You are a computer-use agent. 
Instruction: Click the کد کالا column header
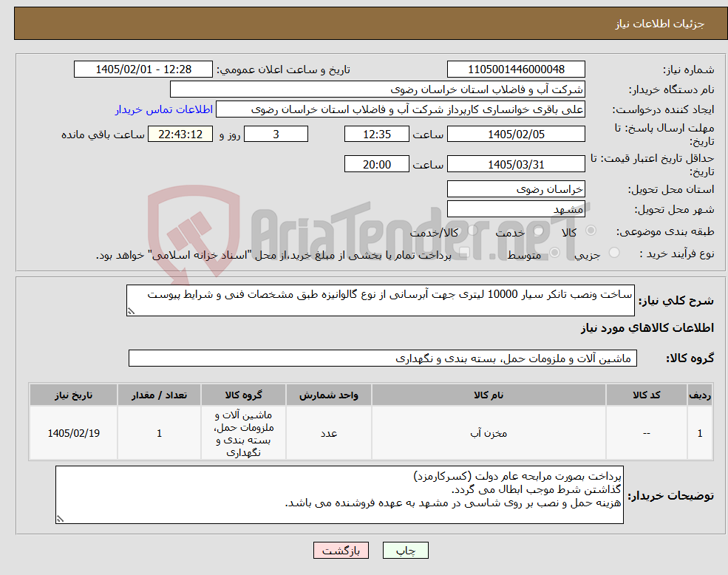(646, 395)
